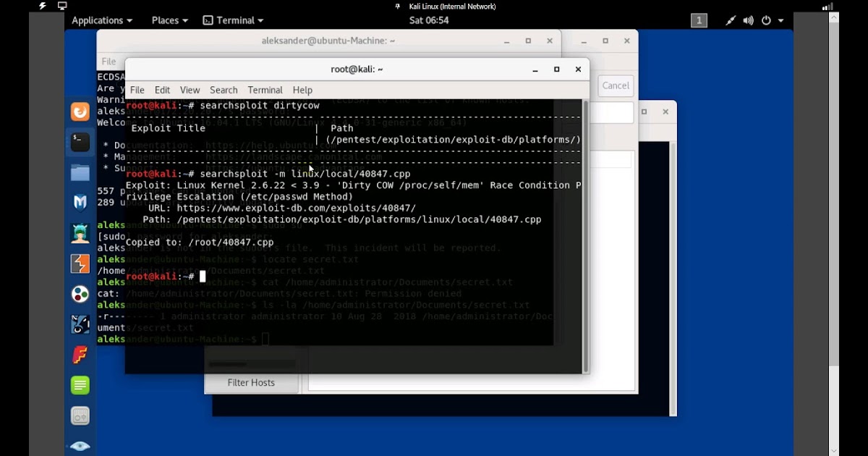The width and height of the screenshot is (868, 456).
Task: Click the exploit-db.com URL in terminal
Action: click(296, 208)
